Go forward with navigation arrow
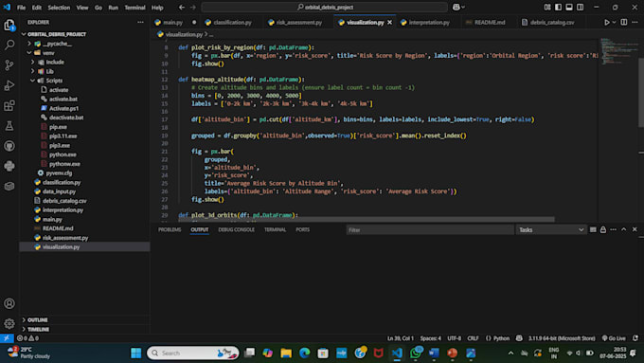This screenshot has width=644, height=363. click(x=193, y=7)
